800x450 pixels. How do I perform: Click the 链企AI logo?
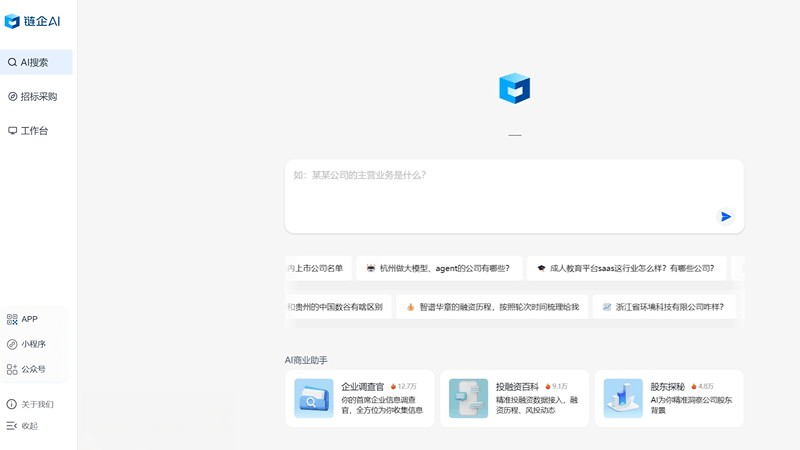pyautogui.click(x=33, y=21)
